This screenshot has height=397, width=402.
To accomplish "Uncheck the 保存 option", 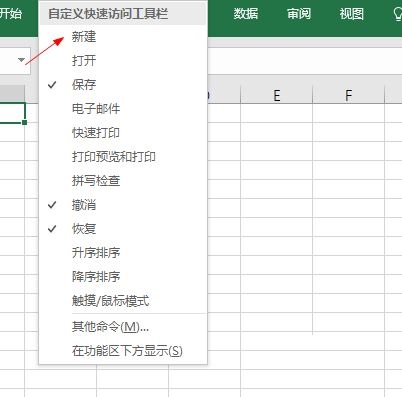I will [123, 85].
